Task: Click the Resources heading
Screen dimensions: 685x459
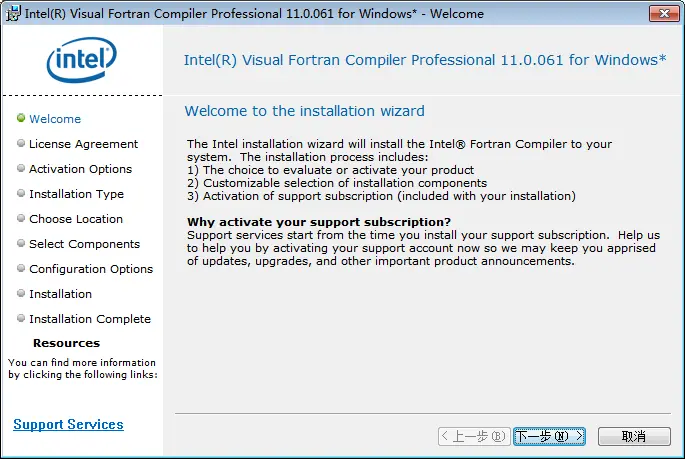Action: 66,343
